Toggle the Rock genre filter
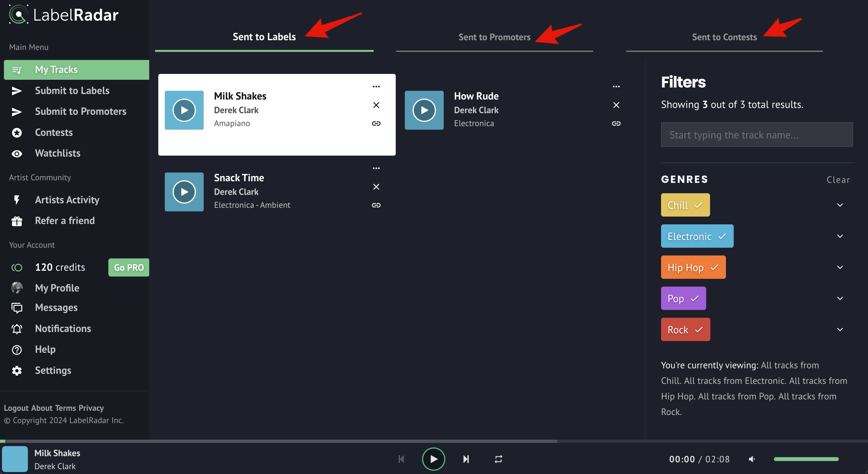The width and height of the screenshot is (868, 474). coord(685,329)
